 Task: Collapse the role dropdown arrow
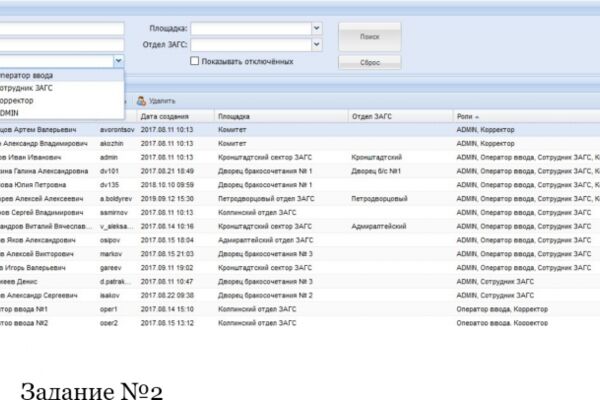(x=118, y=60)
